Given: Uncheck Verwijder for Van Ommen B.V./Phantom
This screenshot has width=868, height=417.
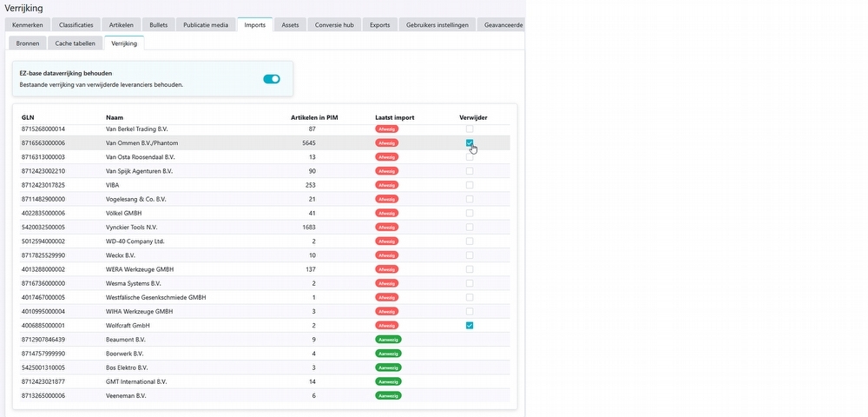Looking at the screenshot, I should pyautogui.click(x=470, y=142).
